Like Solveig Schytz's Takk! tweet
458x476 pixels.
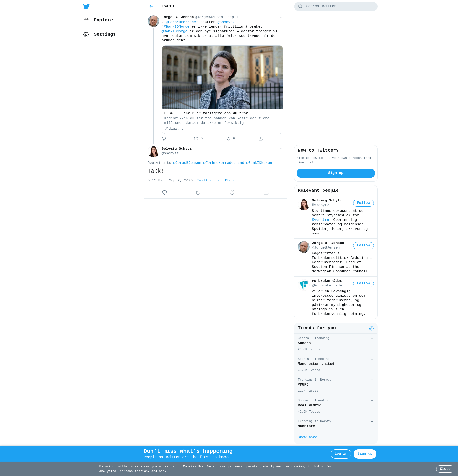click(232, 193)
